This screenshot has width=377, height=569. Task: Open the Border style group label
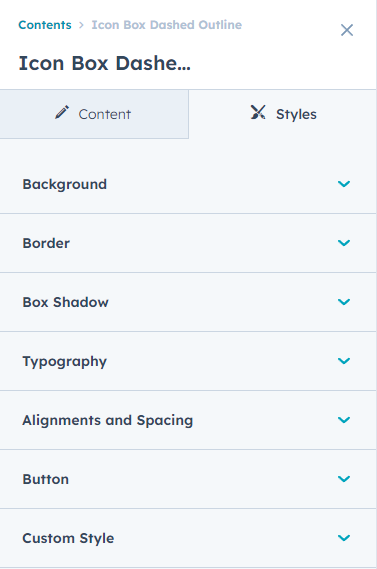click(46, 243)
